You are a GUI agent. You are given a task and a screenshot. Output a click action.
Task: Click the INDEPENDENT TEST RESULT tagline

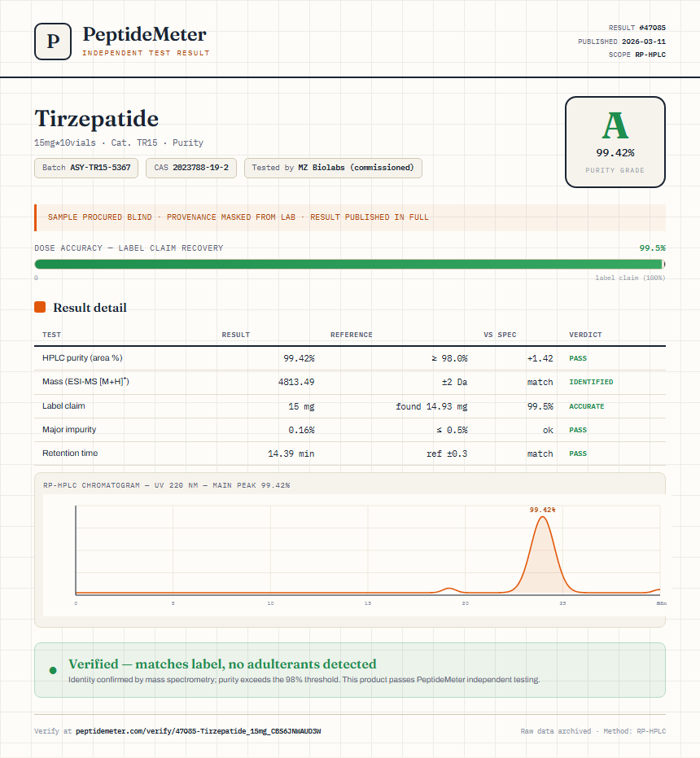pos(146,53)
